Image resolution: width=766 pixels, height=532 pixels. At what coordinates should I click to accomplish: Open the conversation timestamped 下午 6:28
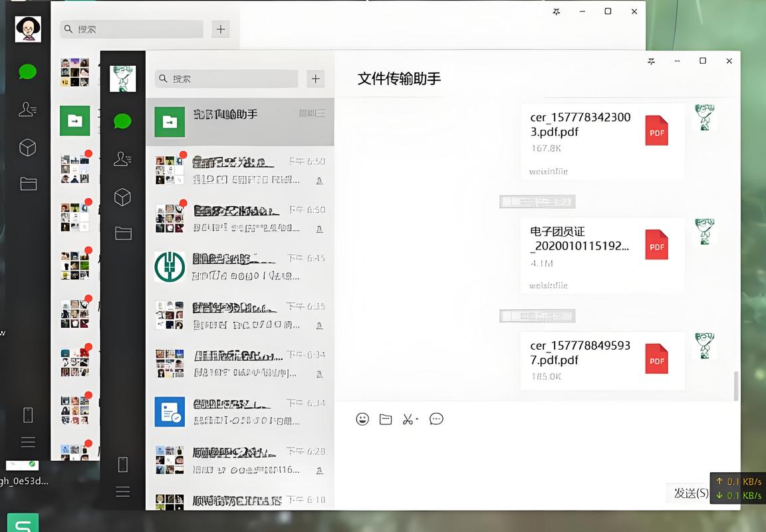[x=240, y=460]
